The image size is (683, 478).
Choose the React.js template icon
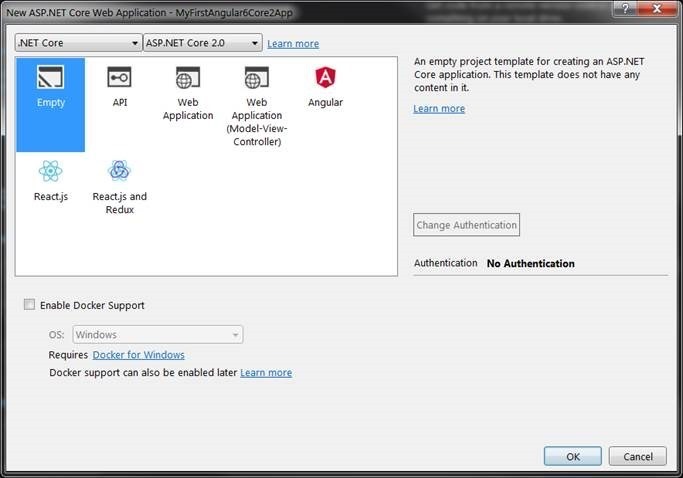50,171
